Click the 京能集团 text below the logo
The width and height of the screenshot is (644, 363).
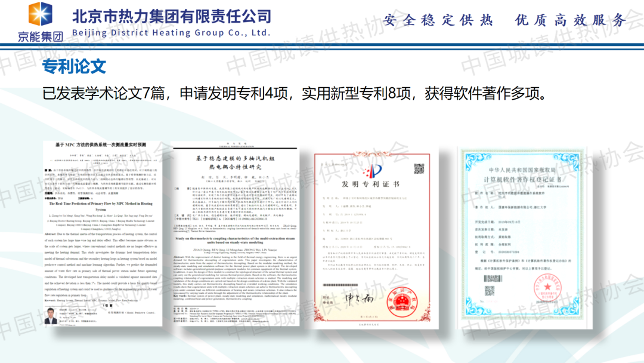click(40, 35)
